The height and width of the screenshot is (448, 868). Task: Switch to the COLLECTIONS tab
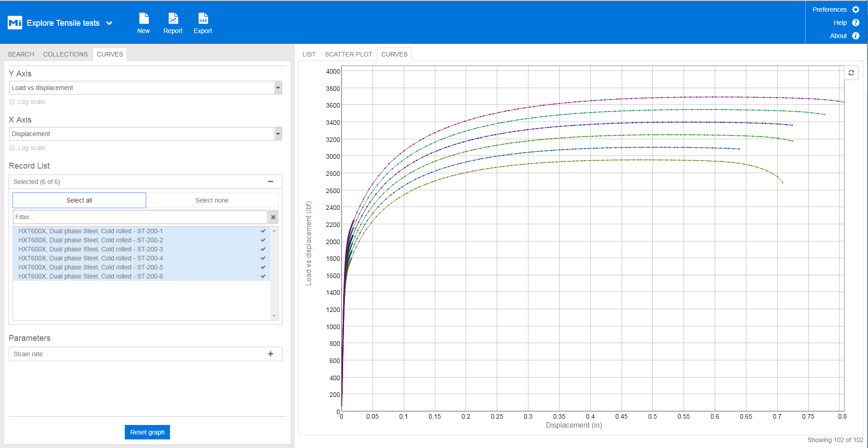tap(65, 54)
